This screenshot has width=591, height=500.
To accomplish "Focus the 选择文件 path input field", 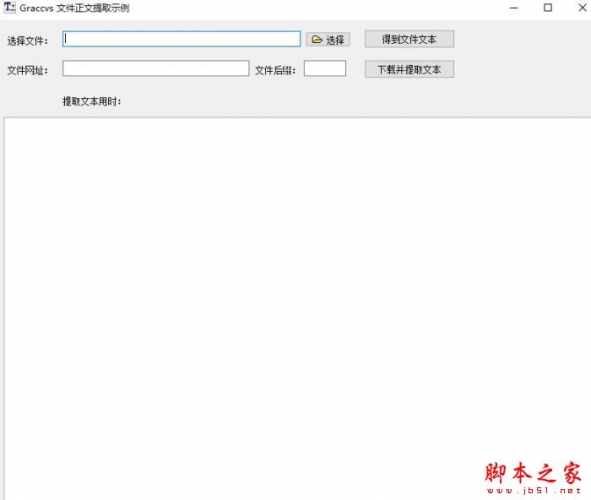I will point(181,39).
